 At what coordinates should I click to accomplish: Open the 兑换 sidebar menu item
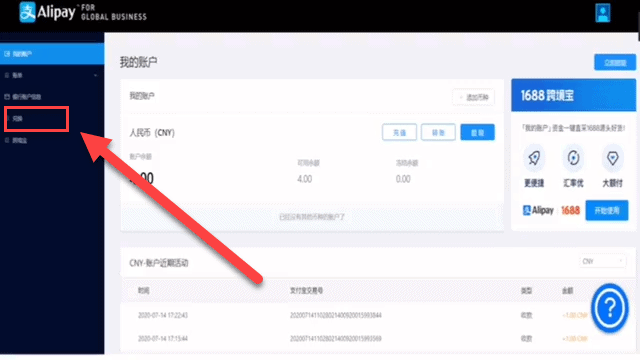(x=36, y=119)
